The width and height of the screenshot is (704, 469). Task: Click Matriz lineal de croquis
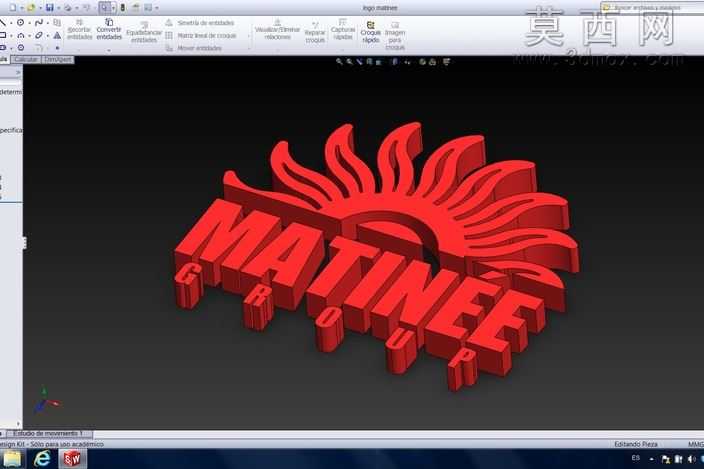tap(201, 35)
